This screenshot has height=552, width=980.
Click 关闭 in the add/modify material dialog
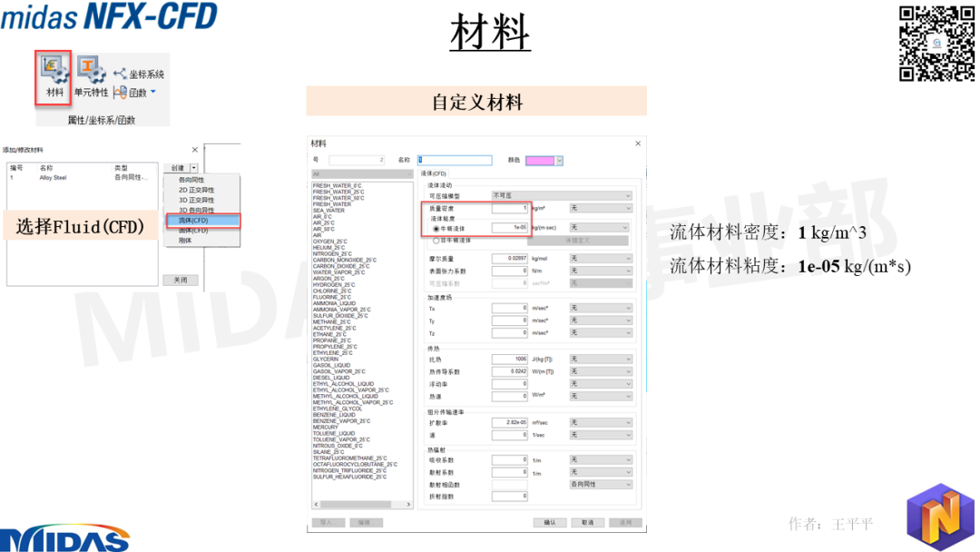pyautogui.click(x=181, y=280)
